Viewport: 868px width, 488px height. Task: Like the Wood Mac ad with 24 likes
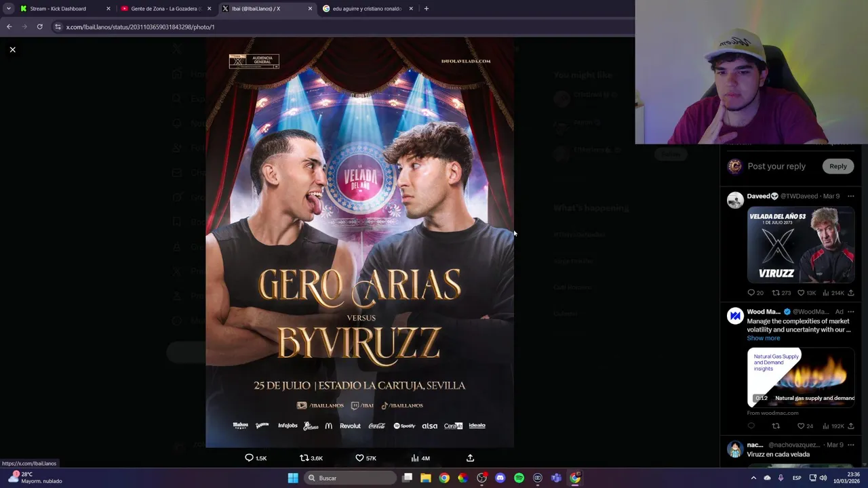[x=805, y=426]
